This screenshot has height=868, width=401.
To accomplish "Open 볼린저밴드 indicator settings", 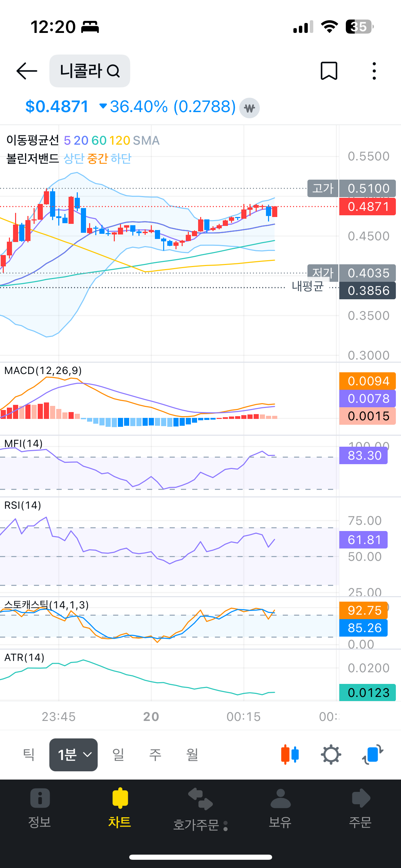I will [x=33, y=159].
